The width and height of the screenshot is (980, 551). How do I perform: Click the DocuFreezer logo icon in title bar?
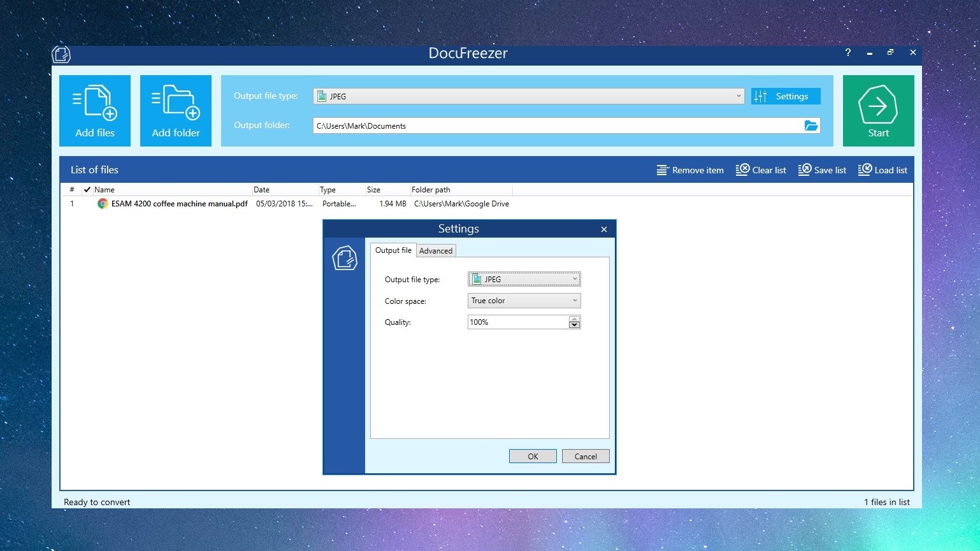(61, 54)
